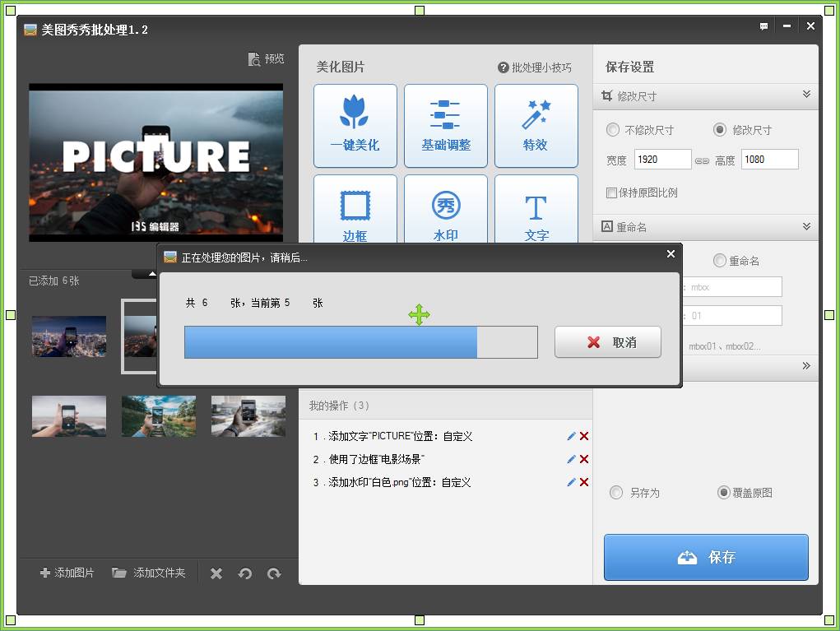840x631 pixels.
Task: Collapse the 重命名 section chevron
Action: tap(806, 227)
